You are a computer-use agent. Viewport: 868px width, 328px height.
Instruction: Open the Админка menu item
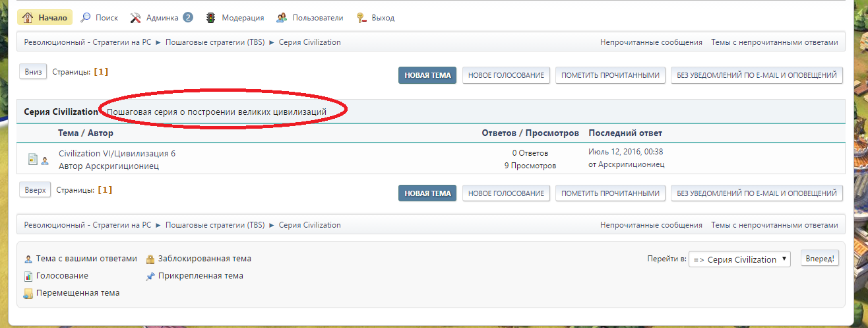(x=162, y=18)
